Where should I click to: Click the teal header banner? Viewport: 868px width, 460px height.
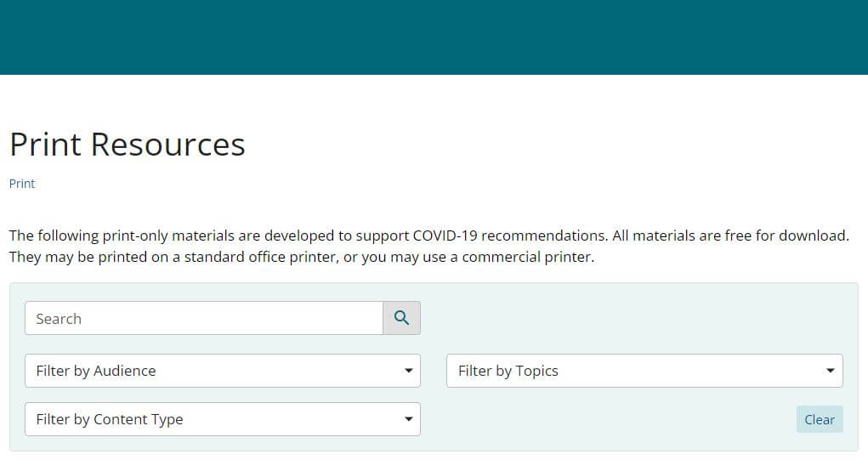click(434, 37)
